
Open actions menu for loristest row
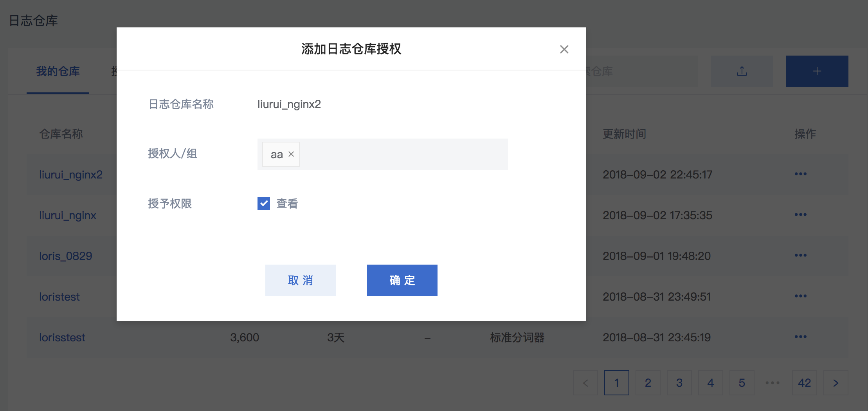point(801,296)
